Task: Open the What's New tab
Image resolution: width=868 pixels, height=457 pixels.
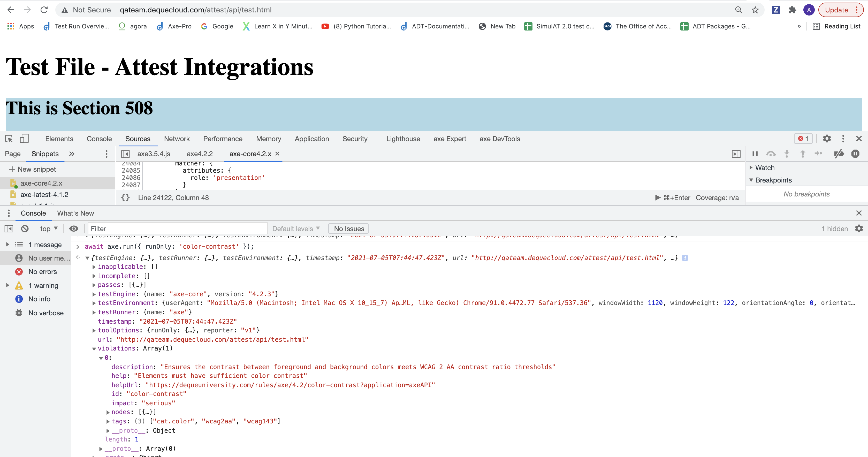Action: click(x=75, y=213)
